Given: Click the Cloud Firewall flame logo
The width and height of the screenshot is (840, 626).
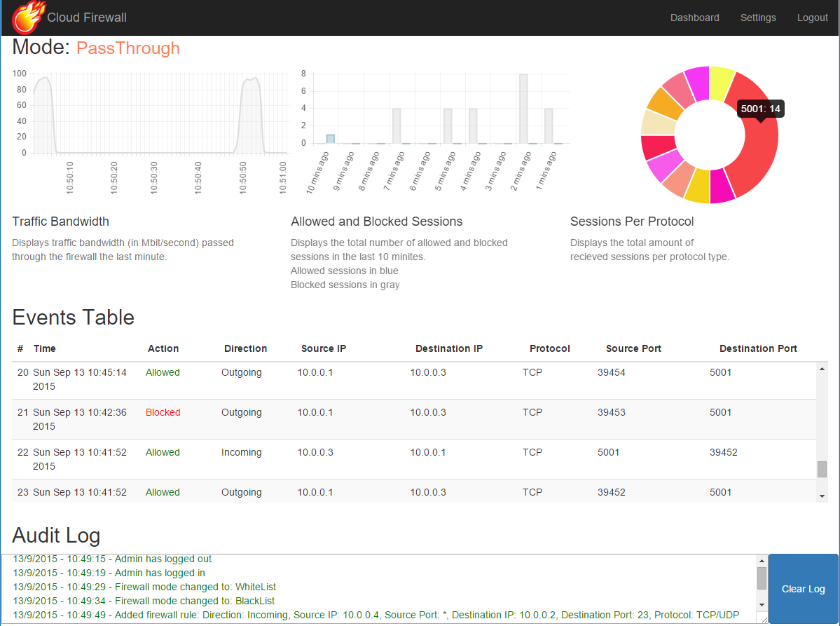Looking at the screenshot, I should (x=28, y=18).
